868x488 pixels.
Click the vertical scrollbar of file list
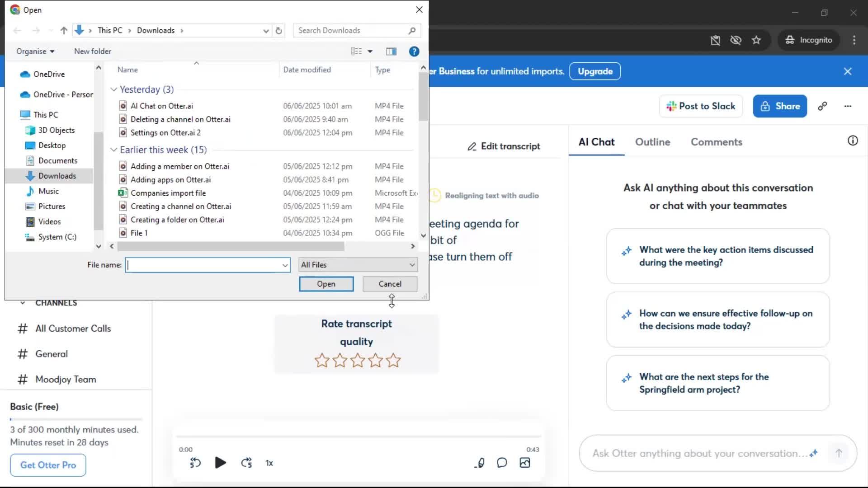pyautogui.click(x=423, y=97)
